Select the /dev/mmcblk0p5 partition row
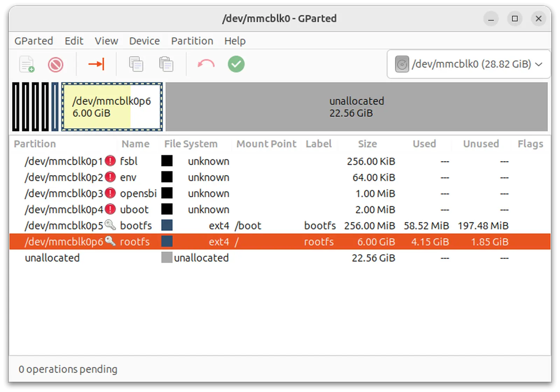 [280, 225]
